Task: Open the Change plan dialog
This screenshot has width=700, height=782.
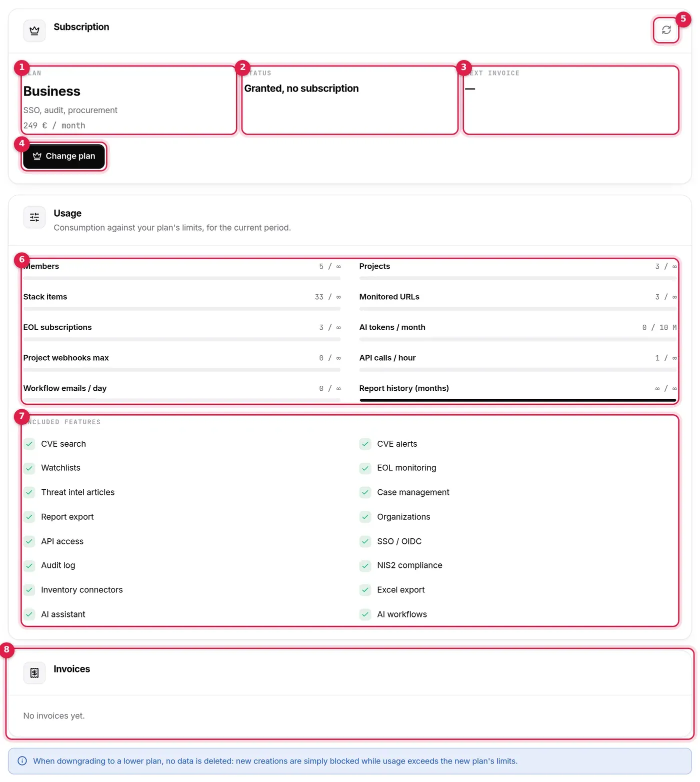Action: [64, 156]
